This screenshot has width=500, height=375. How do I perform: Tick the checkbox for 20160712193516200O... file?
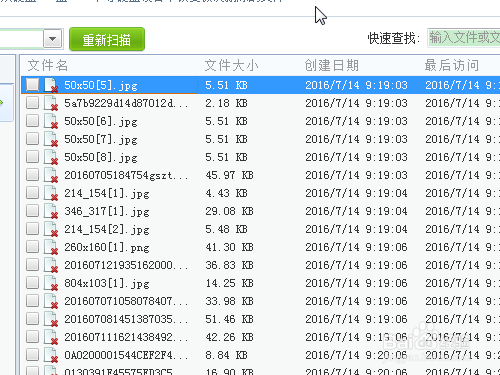tap(33, 265)
